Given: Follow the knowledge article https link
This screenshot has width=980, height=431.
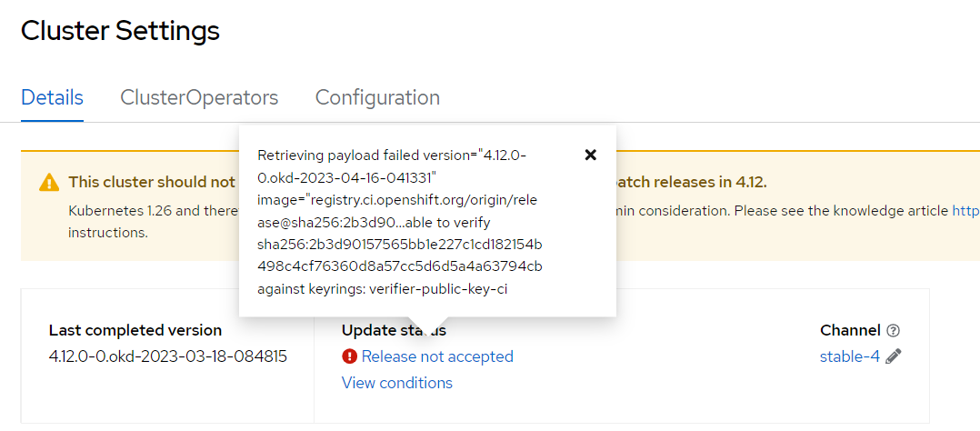Looking at the screenshot, I should point(965,211).
